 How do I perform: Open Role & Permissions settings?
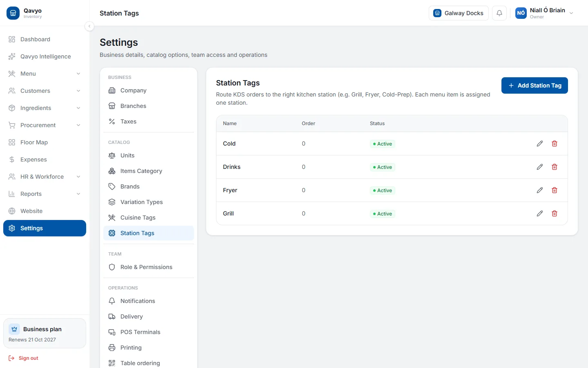tap(149, 267)
